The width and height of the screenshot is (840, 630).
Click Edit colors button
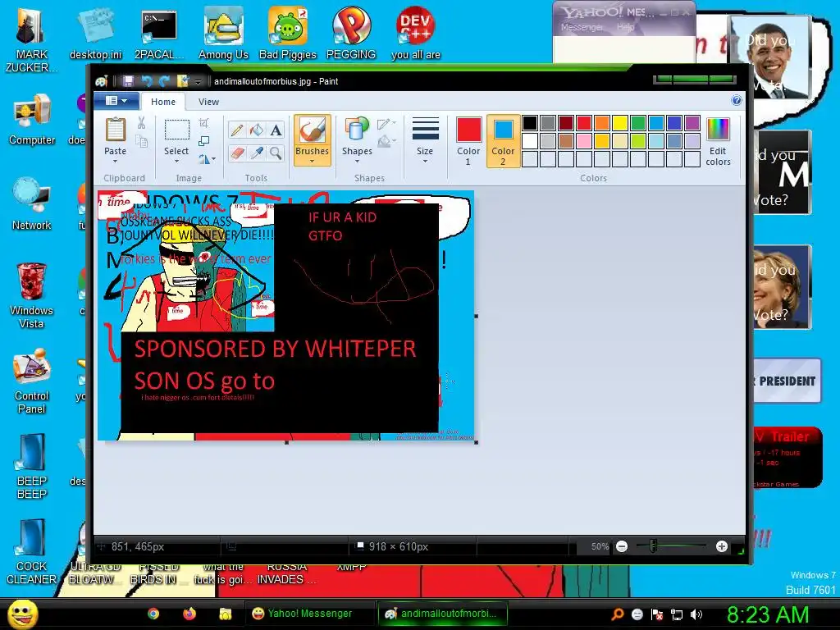tap(718, 140)
